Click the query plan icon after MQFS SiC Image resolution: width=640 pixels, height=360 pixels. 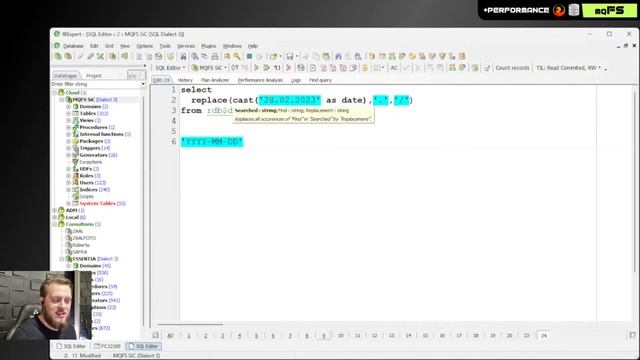coord(235,68)
